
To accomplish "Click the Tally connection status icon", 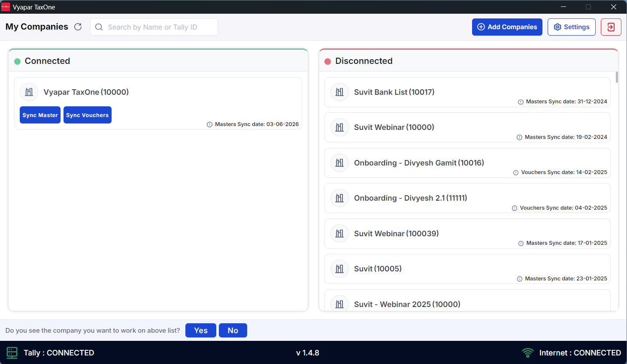I will (x=12, y=353).
